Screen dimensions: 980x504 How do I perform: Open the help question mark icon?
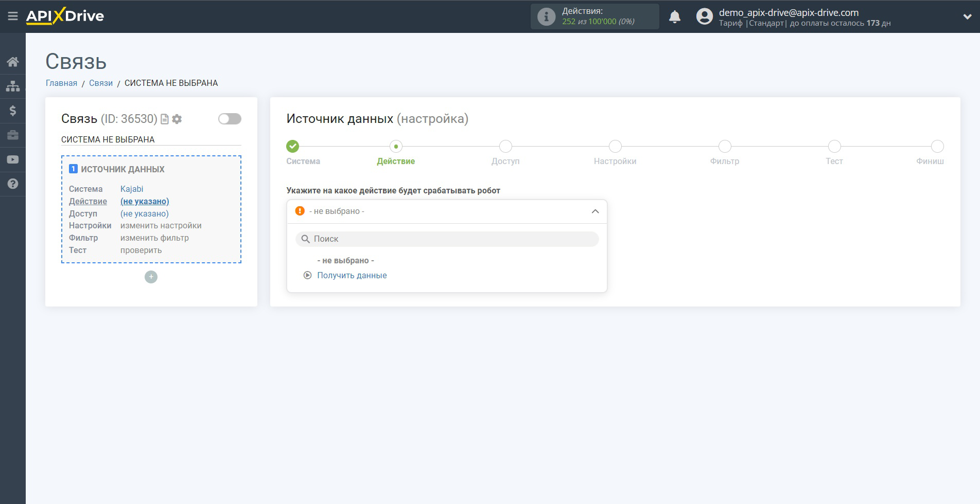[13, 184]
